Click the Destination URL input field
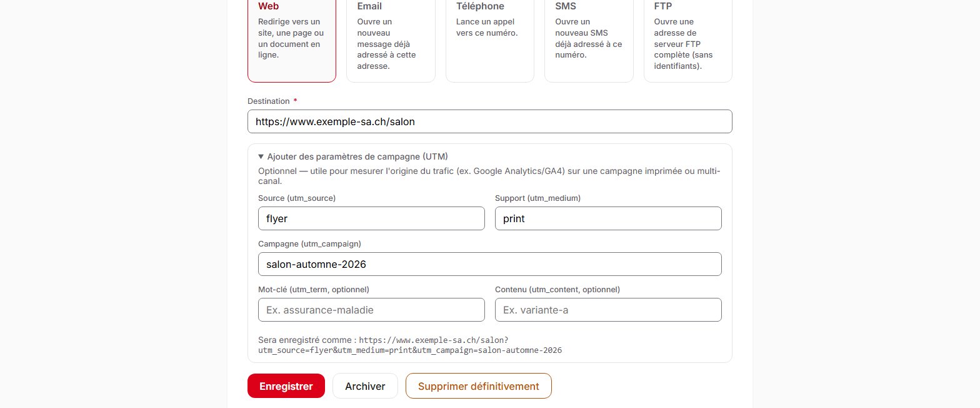This screenshot has width=980, height=408. coord(490,121)
